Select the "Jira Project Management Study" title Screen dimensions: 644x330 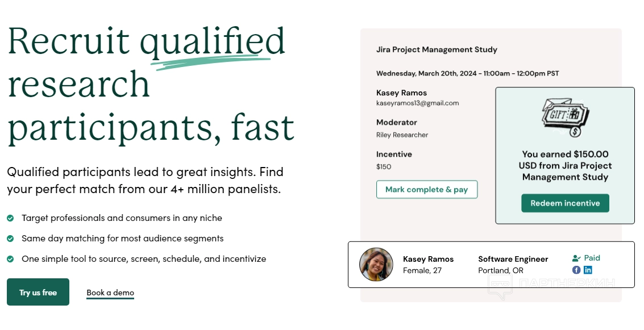point(437,49)
